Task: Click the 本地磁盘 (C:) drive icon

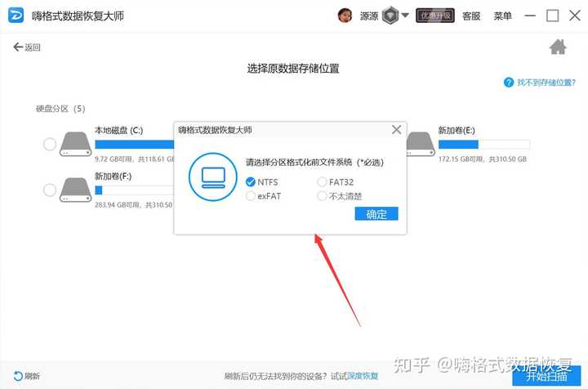Action: pyautogui.click(x=75, y=144)
